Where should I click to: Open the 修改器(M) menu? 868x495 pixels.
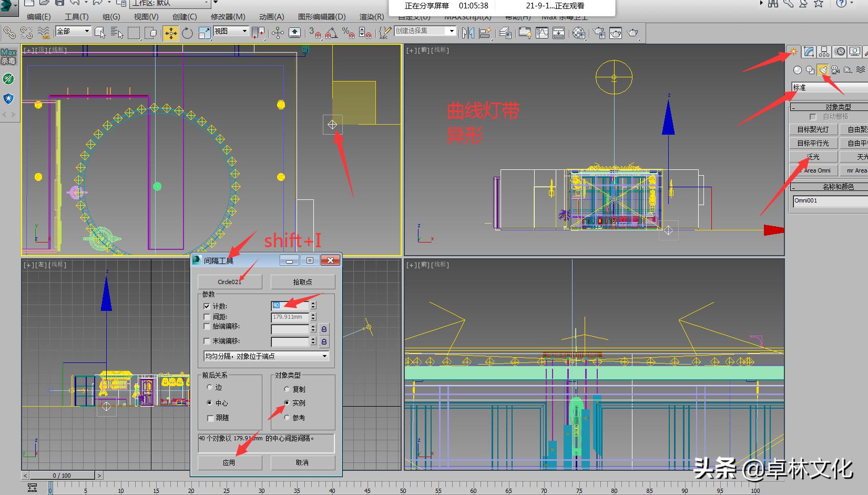click(x=228, y=17)
